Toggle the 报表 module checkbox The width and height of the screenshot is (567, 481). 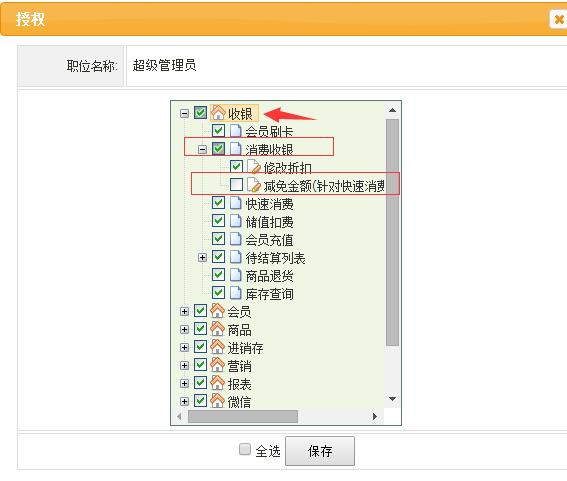tap(201, 383)
